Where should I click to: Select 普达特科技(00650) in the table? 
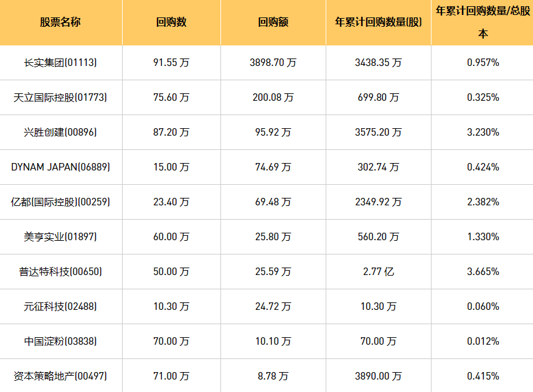pos(60,271)
